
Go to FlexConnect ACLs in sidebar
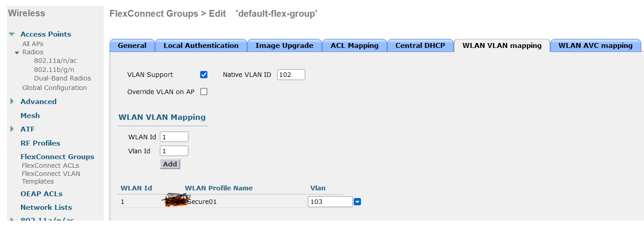(50, 166)
